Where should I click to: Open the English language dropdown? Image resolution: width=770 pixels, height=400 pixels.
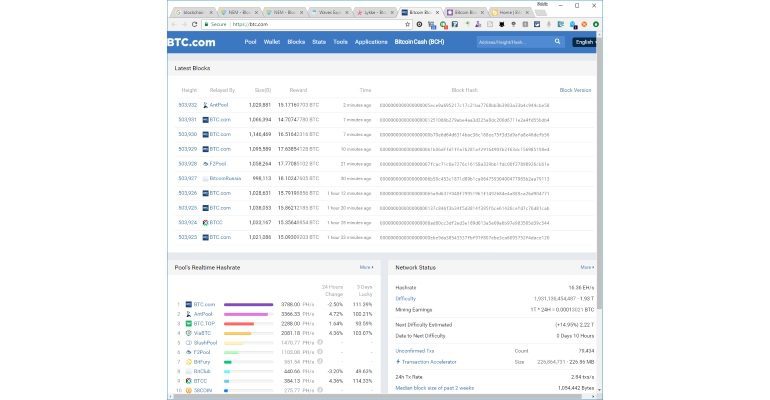(x=584, y=43)
